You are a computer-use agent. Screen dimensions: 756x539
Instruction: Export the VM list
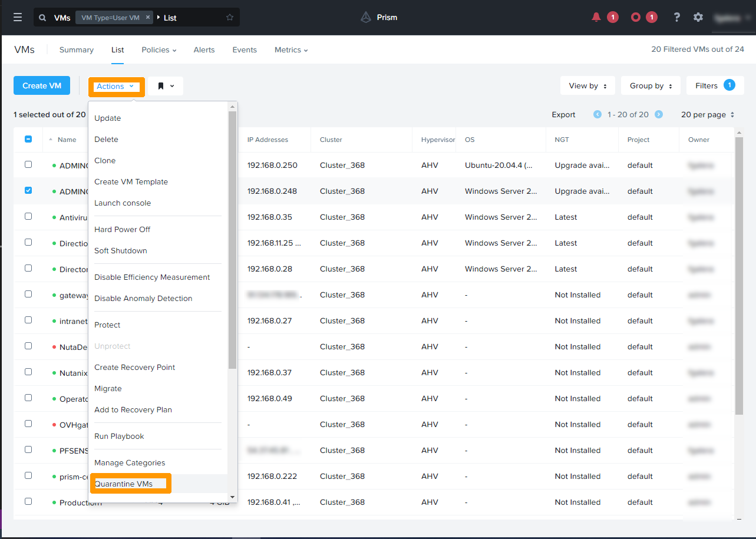[x=563, y=114]
